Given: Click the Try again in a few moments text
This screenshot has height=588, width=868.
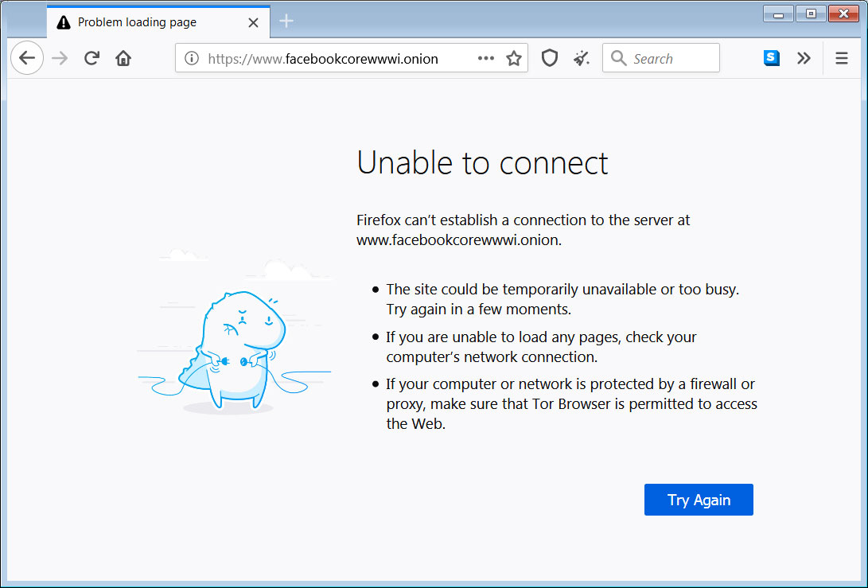Looking at the screenshot, I should 478,309.
